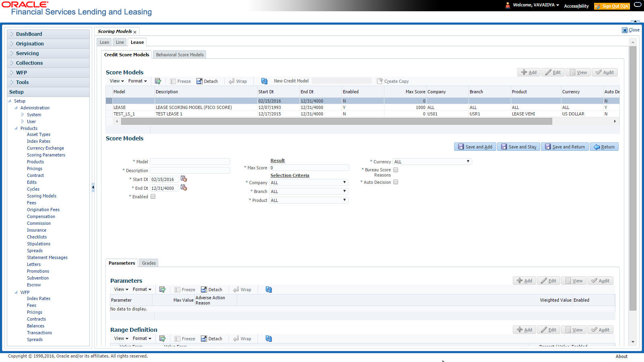Refresh the Score Models table
The image size is (644, 362).
point(264,81)
